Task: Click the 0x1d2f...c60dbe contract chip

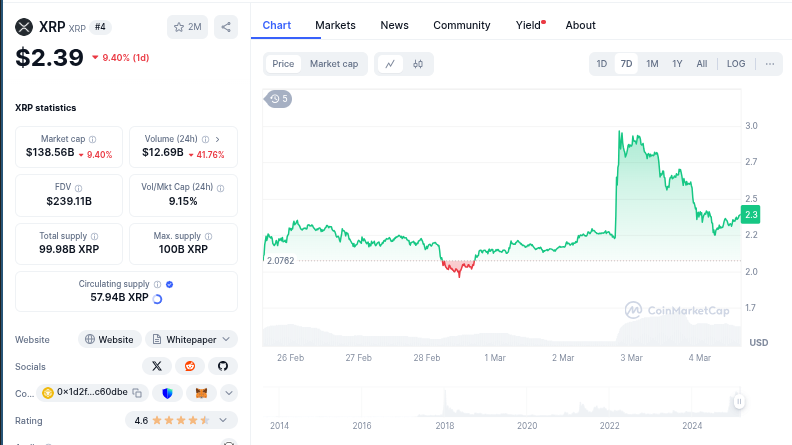Action: (x=92, y=392)
